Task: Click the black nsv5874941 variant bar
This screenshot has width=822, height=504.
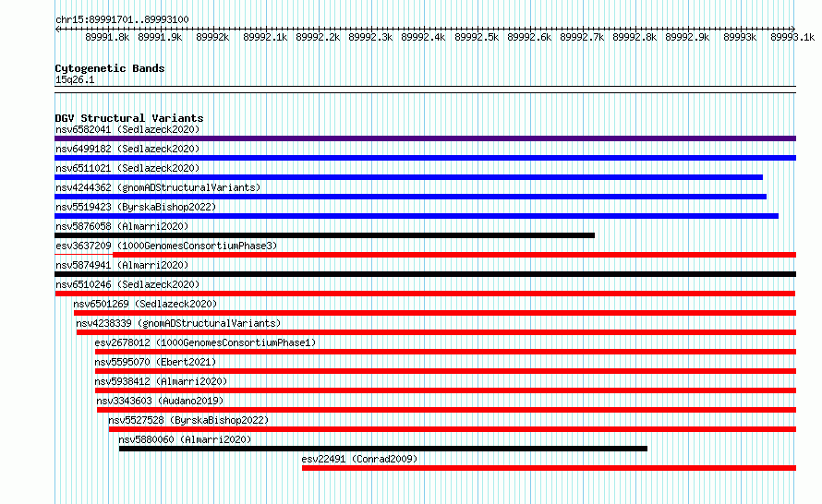Action: (425, 274)
